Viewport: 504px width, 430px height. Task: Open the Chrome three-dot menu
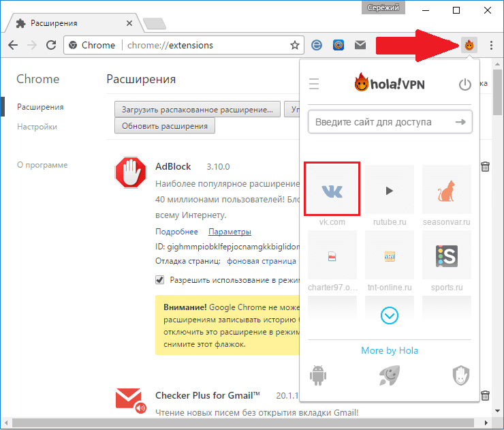coord(491,45)
